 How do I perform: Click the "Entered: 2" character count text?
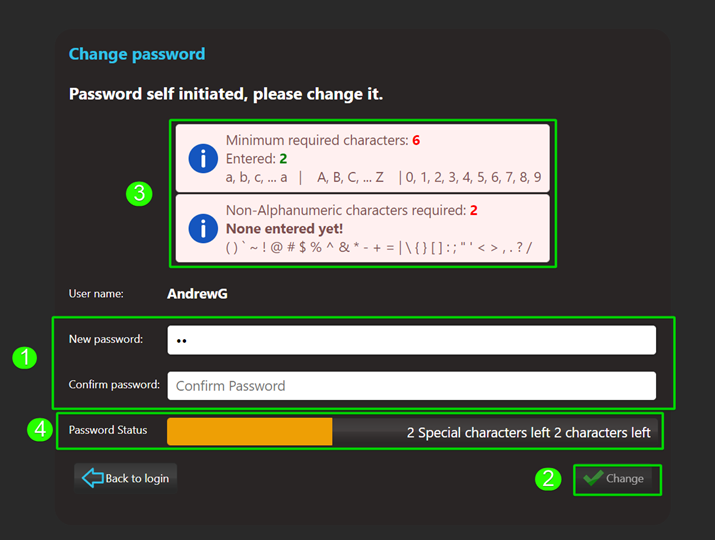click(x=257, y=159)
